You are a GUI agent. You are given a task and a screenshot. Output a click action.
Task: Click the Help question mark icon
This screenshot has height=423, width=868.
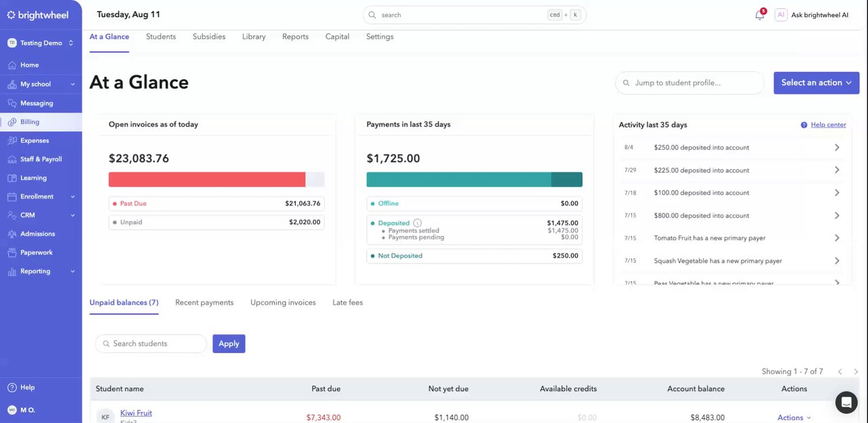tap(12, 387)
